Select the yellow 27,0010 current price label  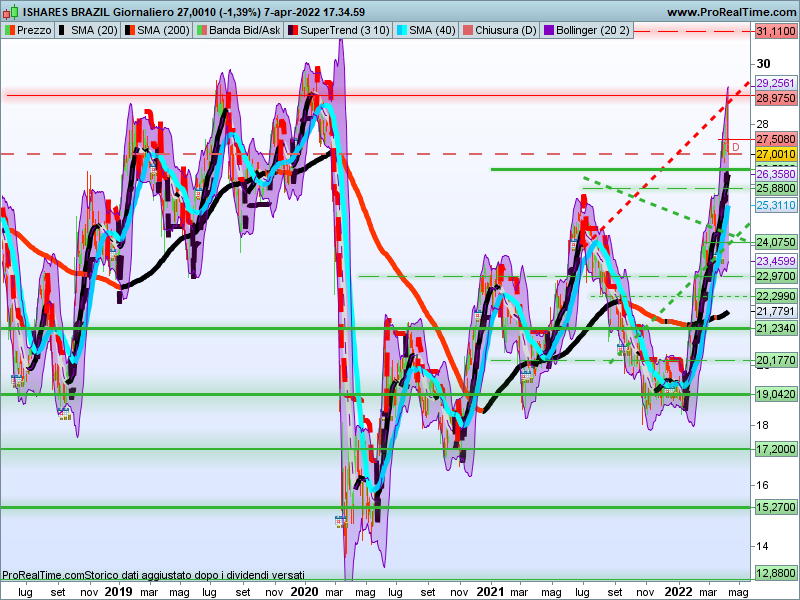(x=776, y=154)
